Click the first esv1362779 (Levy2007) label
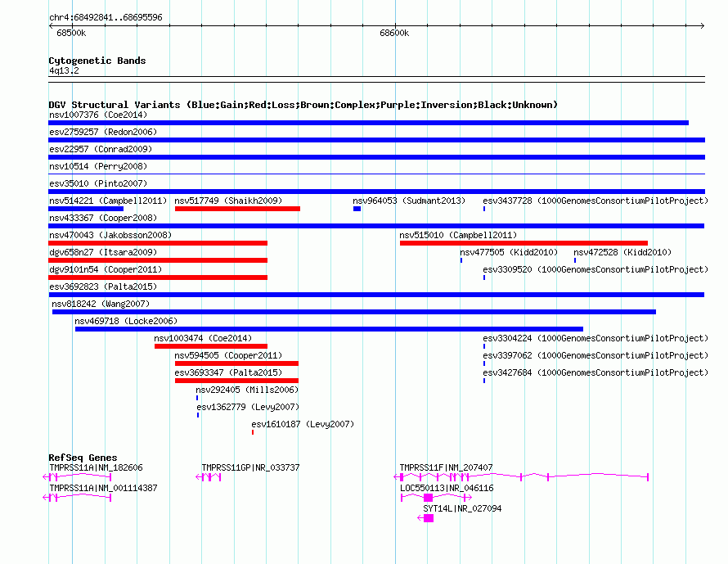This screenshot has width=728, height=564. click(248, 407)
